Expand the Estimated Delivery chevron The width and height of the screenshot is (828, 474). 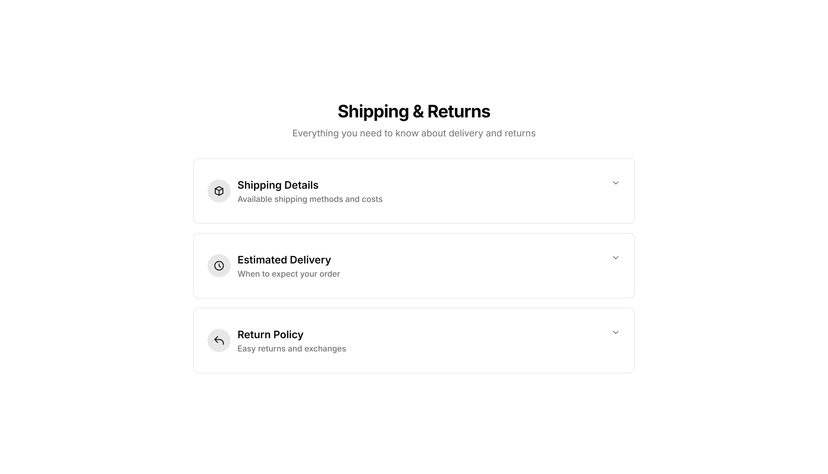click(x=615, y=258)
